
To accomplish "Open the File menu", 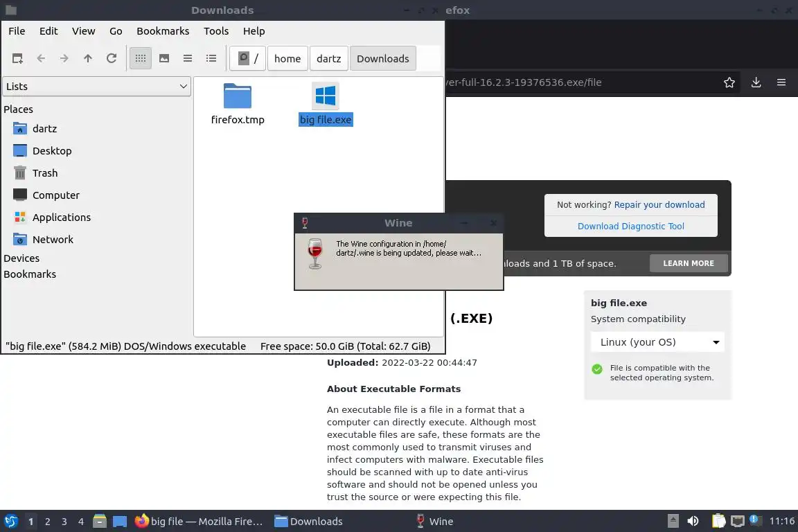I will (x=17, y=31).
